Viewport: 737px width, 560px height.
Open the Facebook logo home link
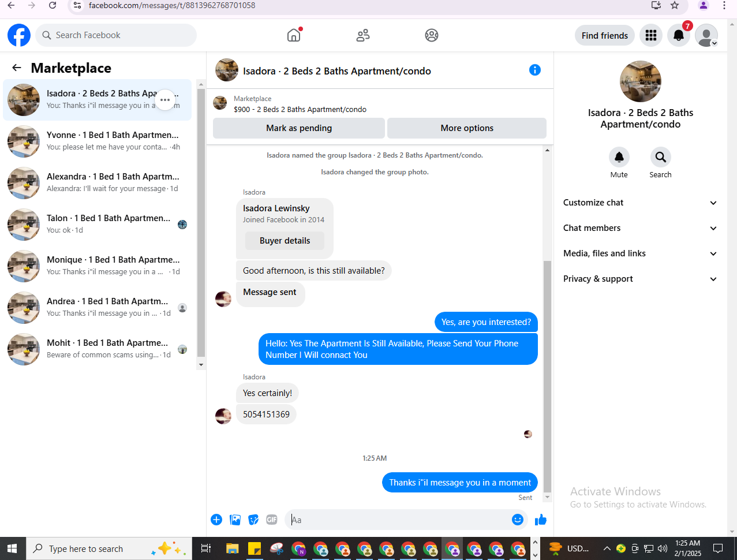(19, 35)
